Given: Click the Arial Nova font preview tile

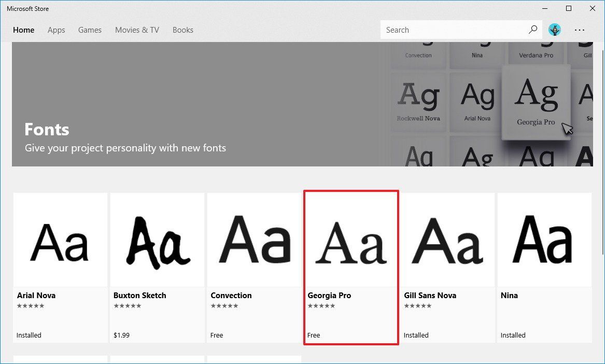Looking at the screenshot, I should (x=60, y=240).
